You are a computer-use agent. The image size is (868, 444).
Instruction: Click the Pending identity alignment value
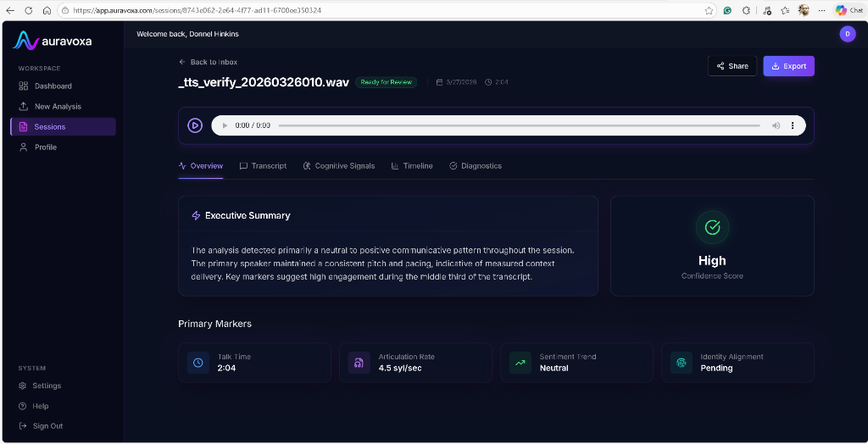(716, 368)
